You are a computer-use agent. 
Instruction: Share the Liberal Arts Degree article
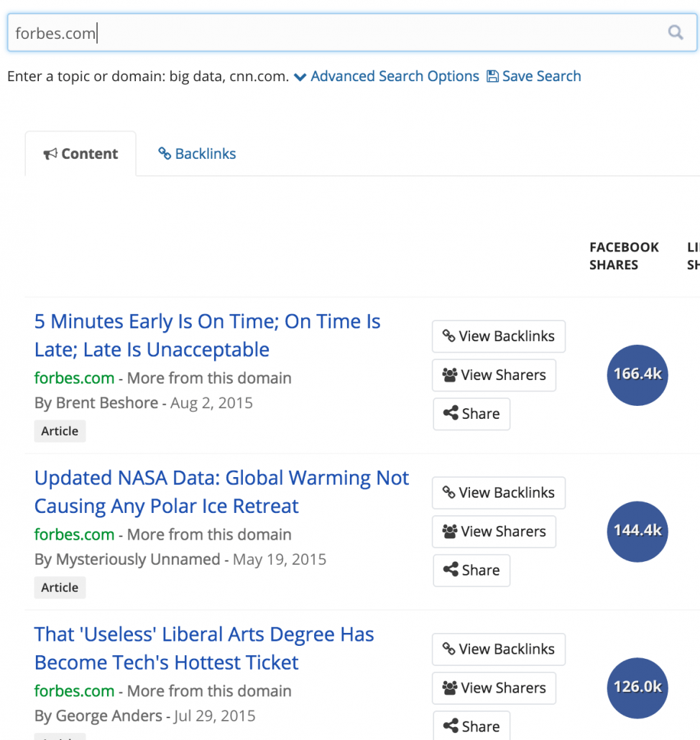click(471, 726)
